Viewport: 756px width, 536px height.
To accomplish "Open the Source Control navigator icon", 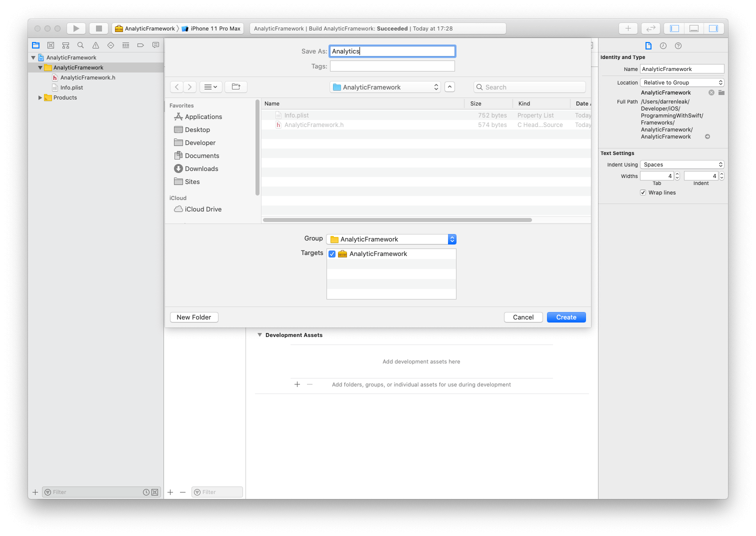I will 50,45.
